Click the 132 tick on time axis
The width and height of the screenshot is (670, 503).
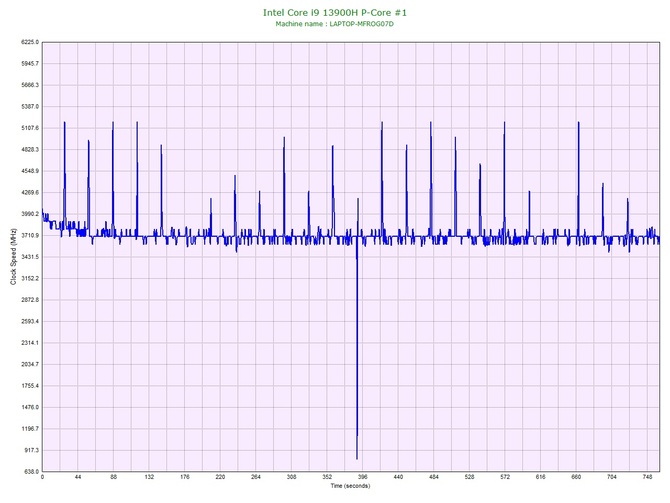click(149, 477)
